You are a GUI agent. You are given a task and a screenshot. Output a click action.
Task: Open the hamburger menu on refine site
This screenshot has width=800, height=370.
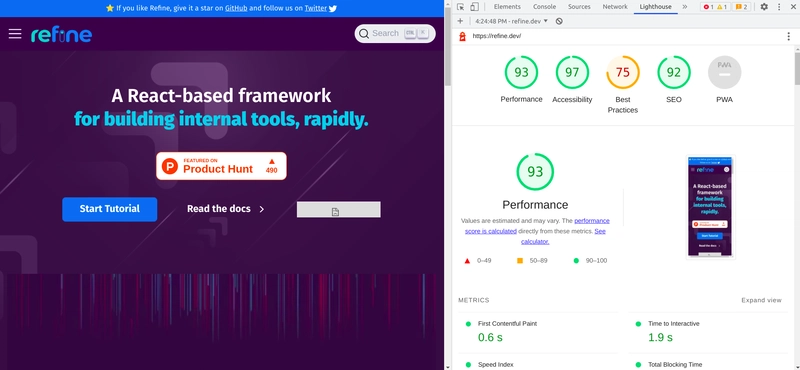tap(15, 34)
